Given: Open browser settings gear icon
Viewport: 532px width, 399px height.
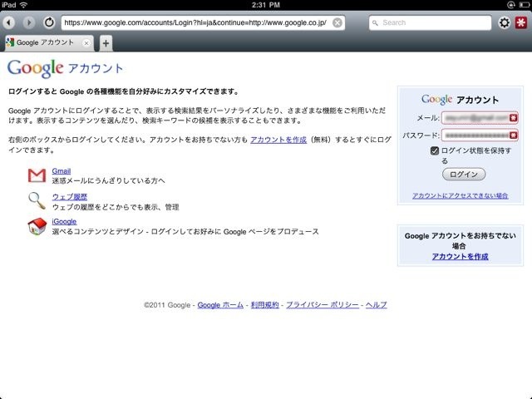Looking at the screenshot, I should 505,22.
